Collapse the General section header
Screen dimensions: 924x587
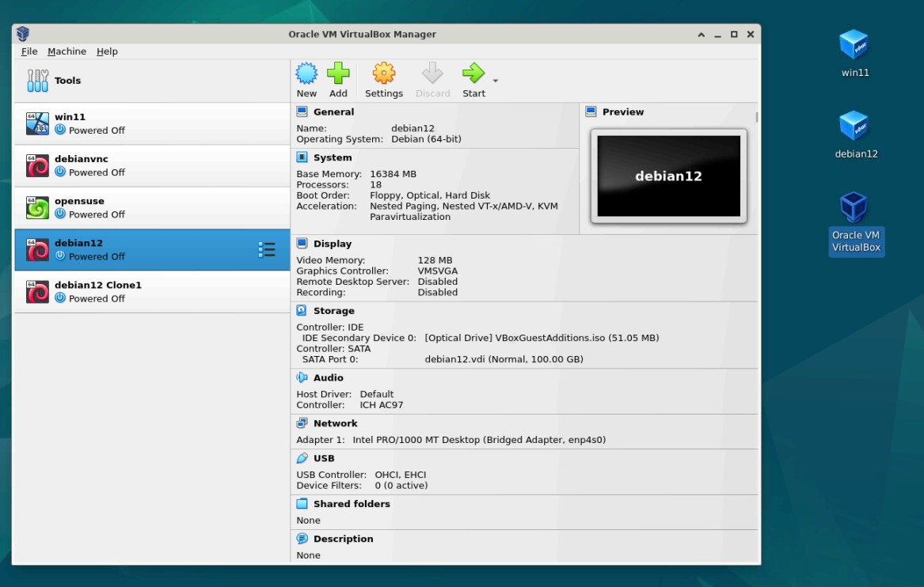coord(333,112)
